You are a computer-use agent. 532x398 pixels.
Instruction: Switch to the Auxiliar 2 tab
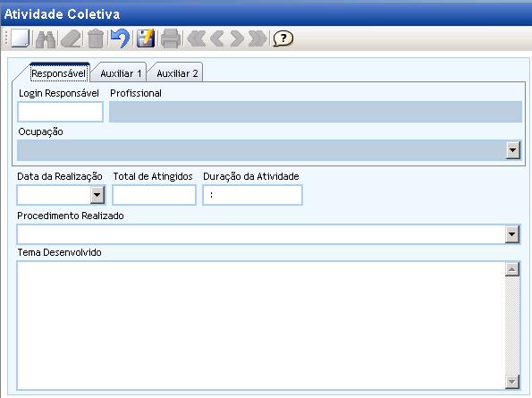click(x=177, y=73)
